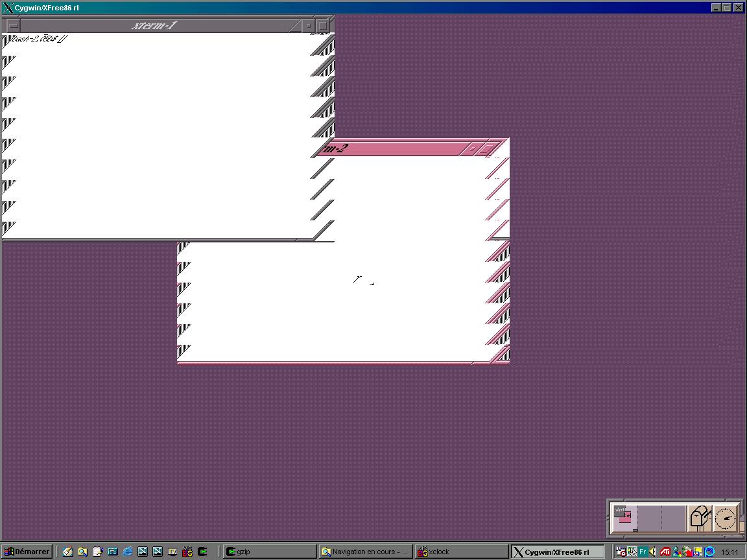Image resolution: width=747 pixels, height=560 pixels.
Task: Open the notepad icon in quick launch
Action: tap(97, 552)
